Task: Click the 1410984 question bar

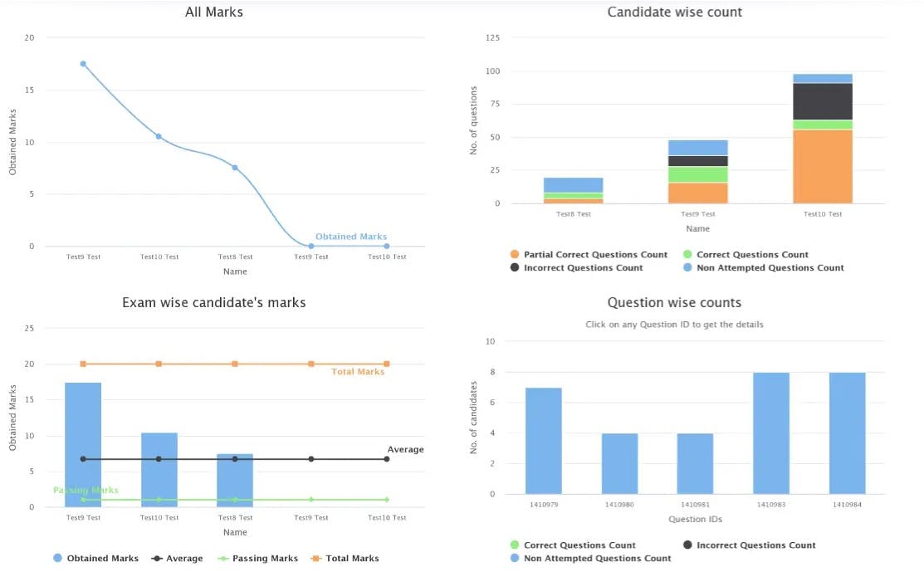Action: (848, 432)
